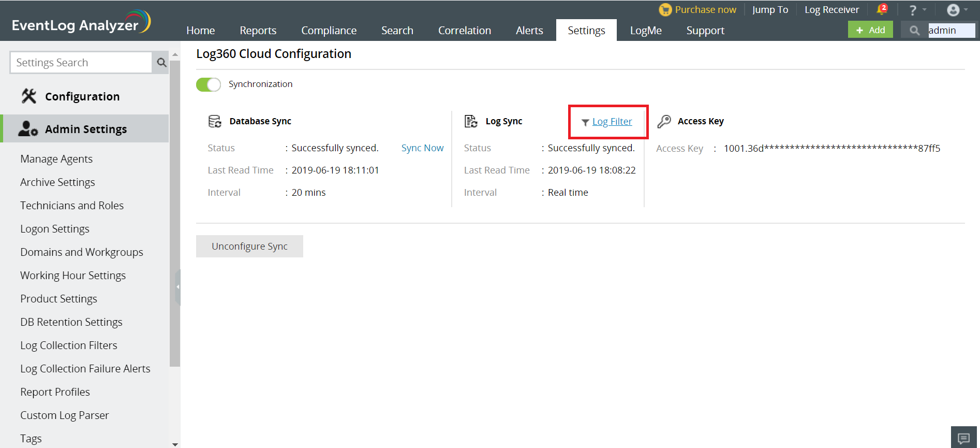Click the top bar search magnifier icon

(914, 31)
